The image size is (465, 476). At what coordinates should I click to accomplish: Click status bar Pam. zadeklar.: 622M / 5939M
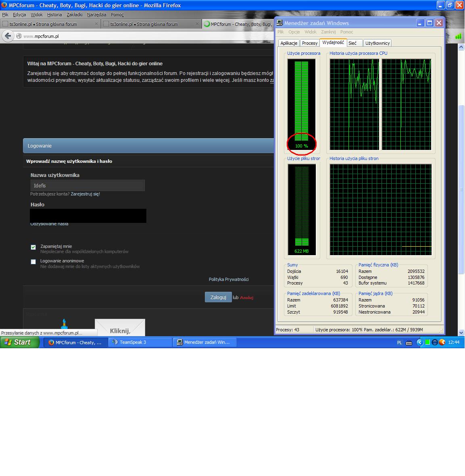(x=393, y=330)
